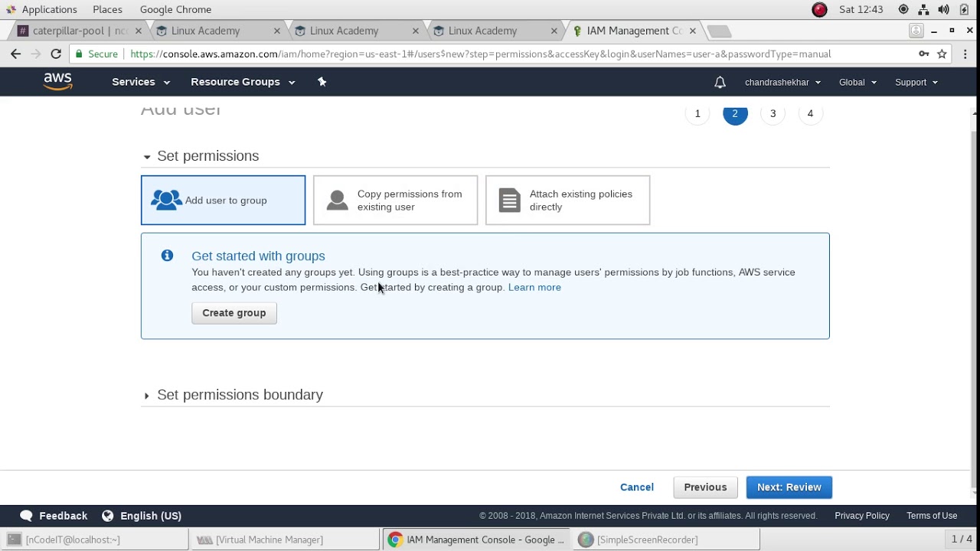Click the pin icon in AWS navbar

(x=322, y=82)
